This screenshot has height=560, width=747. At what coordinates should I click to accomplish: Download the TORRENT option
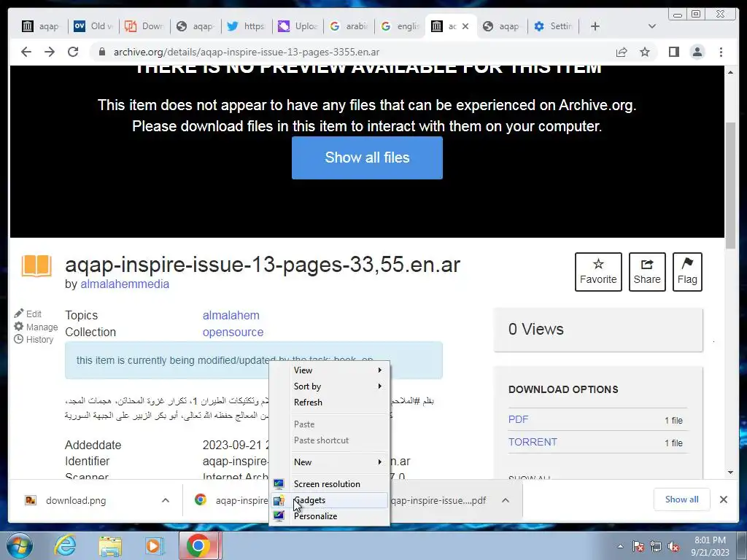pos(533,442)
